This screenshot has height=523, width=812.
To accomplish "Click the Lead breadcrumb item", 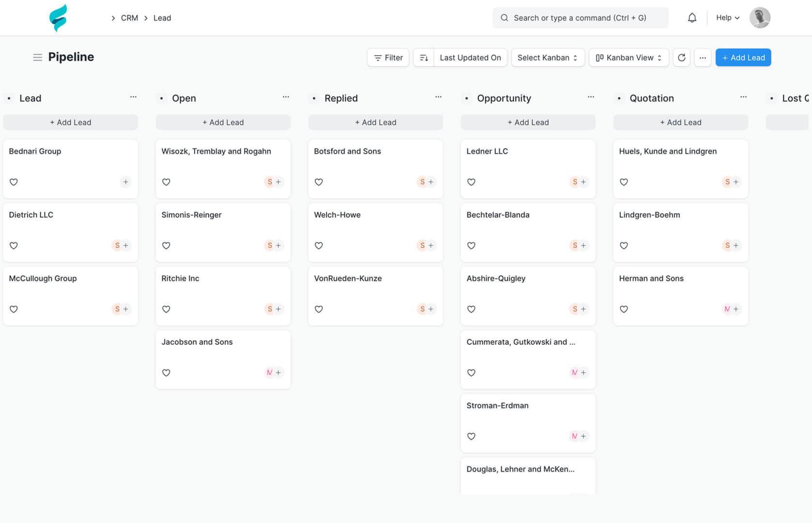I will pos(162,18).
